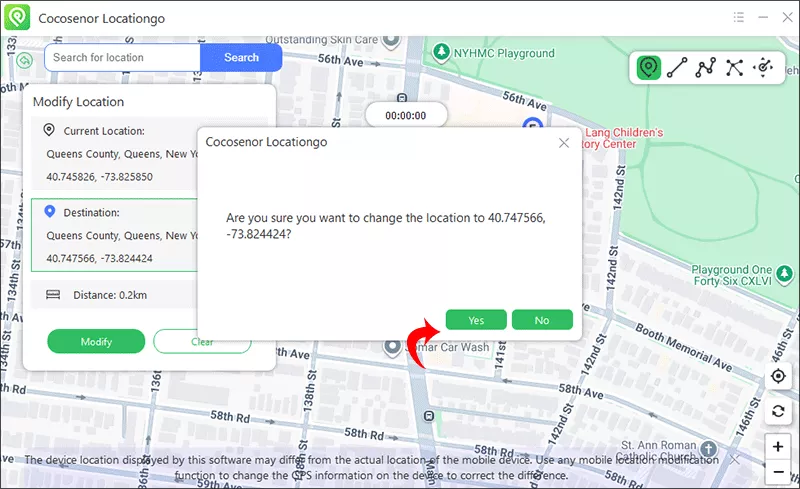Click the Distance: 0.2km text
The width and height of the screenshot is (800, 489).
[x=110, y=295]
